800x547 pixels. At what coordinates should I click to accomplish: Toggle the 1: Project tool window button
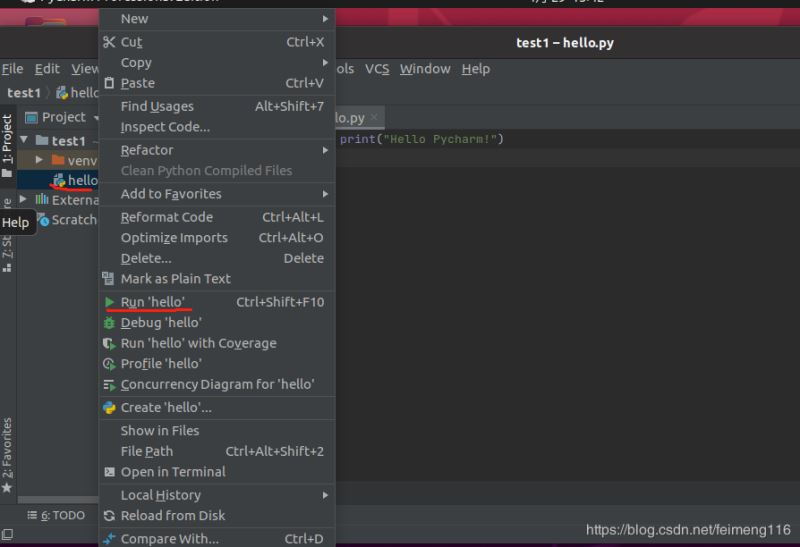point(7,145)
